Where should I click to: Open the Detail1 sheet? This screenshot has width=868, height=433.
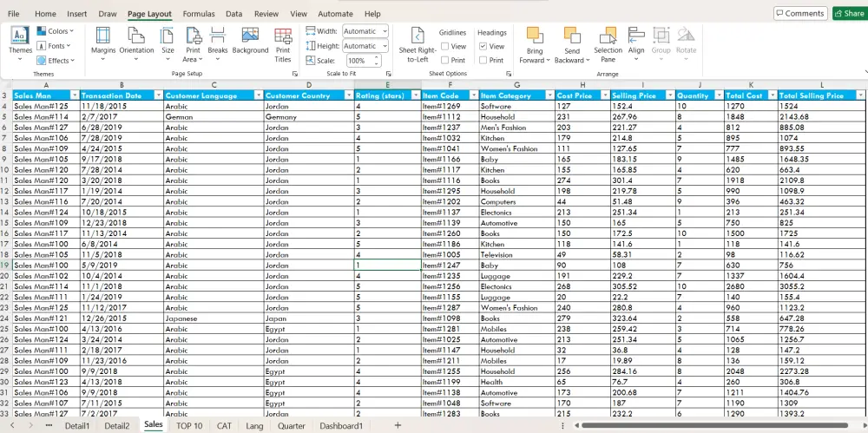pyautogui.click(x=77, y=425)
